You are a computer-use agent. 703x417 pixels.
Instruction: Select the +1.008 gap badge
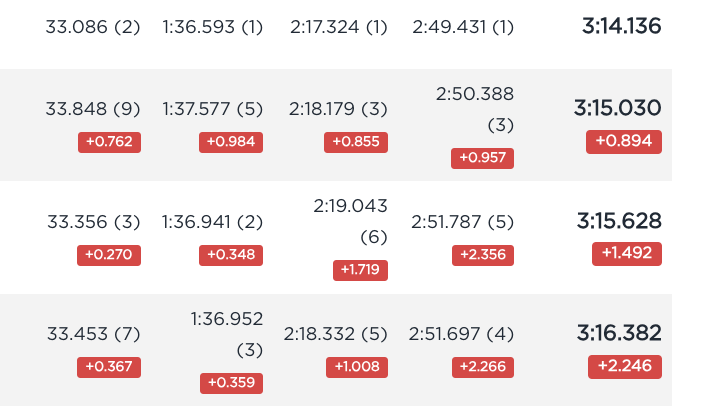(x=357, y=367)
